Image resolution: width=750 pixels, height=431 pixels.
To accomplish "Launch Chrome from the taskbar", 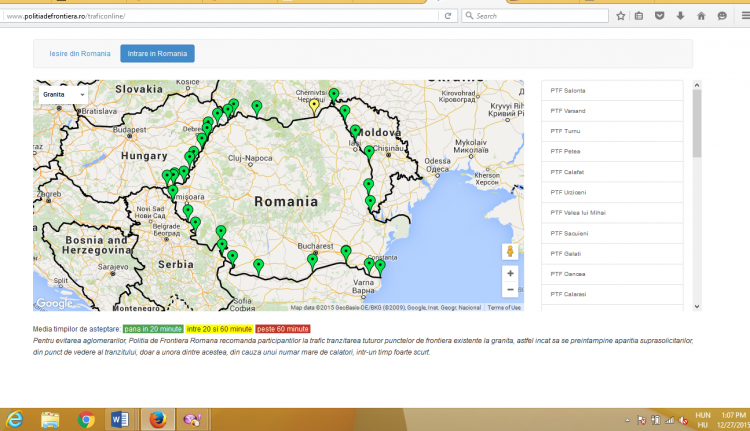I will point(86,419).
